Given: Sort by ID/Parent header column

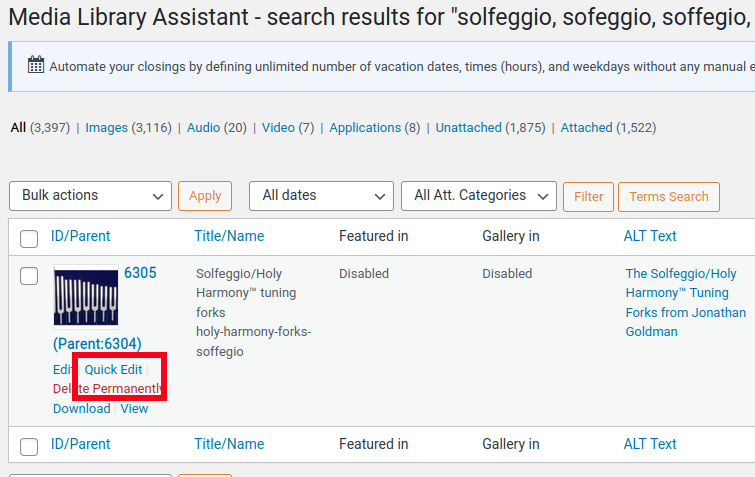Looking at the screenshot, I should tap(80, 236).
